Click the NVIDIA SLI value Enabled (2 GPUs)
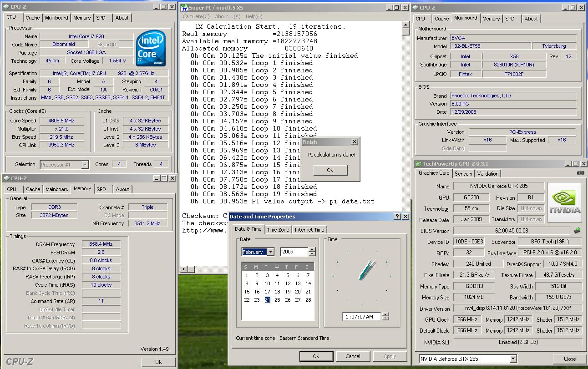588x369 pixels. (x=518, y=342)
